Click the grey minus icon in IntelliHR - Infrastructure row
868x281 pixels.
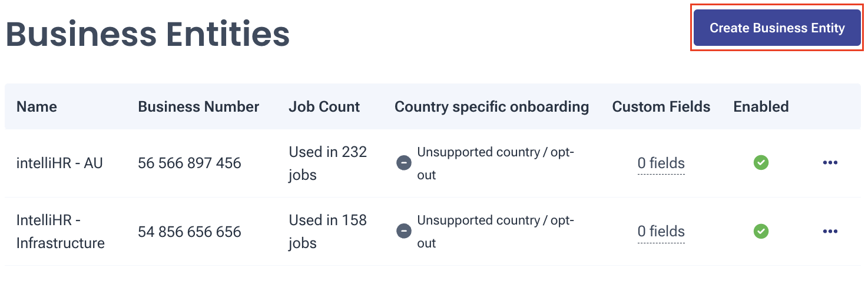tap(403, 231)
